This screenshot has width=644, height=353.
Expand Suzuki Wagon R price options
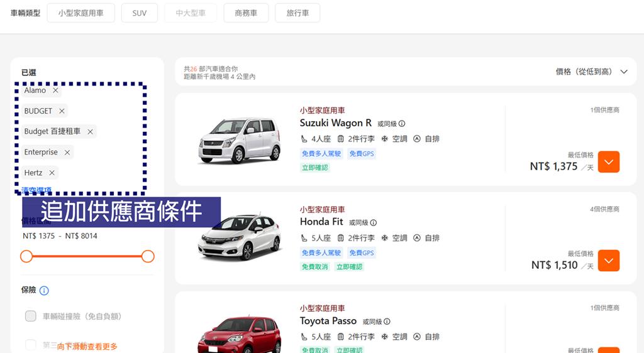pos(609,162)
